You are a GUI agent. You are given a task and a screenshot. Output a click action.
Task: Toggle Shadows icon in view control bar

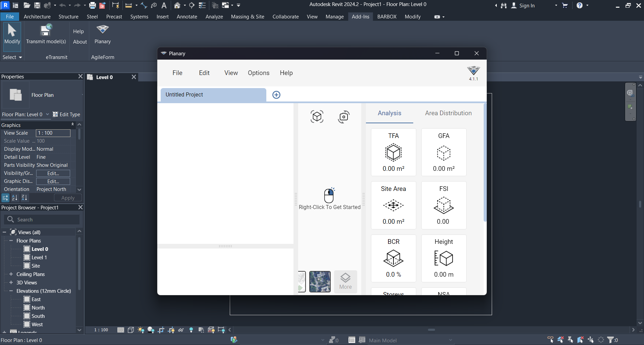151,330
